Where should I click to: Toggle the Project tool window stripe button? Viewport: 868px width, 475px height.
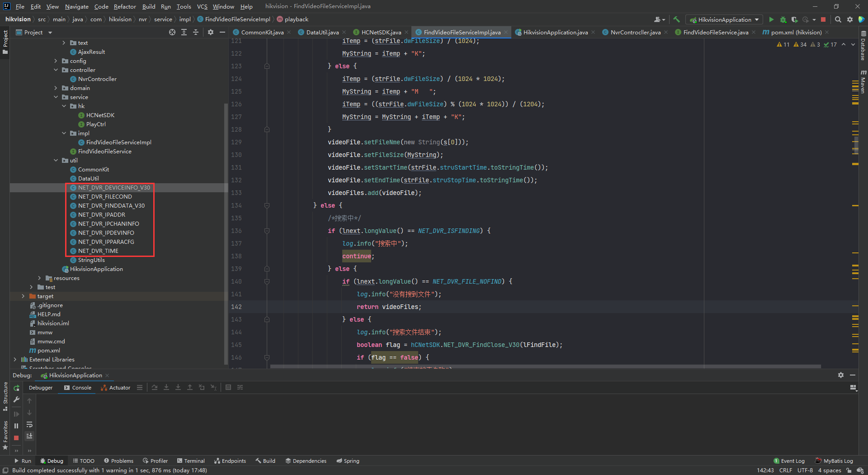point(5,42)
